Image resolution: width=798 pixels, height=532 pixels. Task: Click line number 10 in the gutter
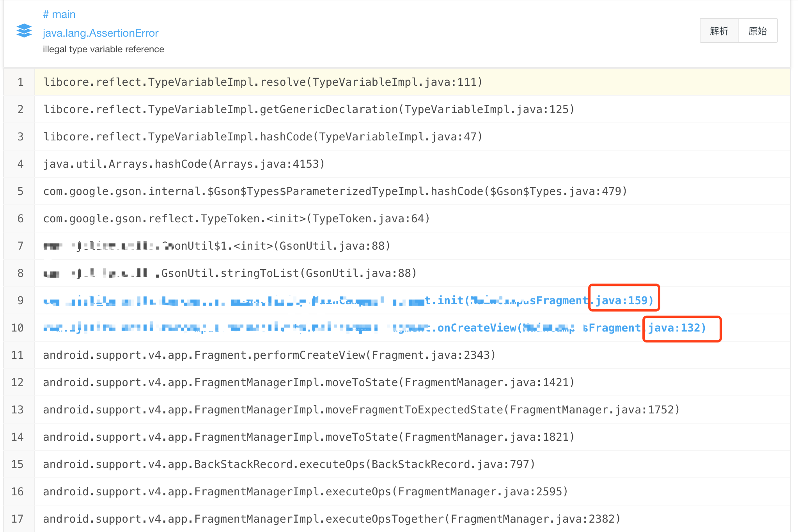coord(18,328)
